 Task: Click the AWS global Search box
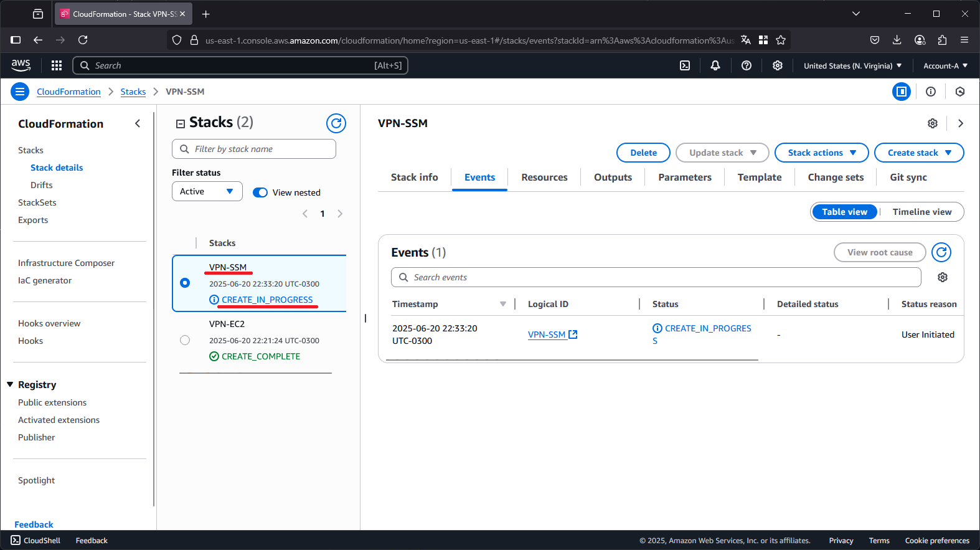point(240,65)
